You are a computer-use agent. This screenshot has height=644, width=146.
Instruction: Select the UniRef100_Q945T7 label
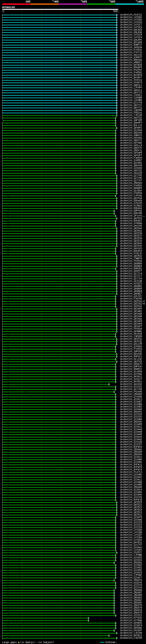(131, 271)
